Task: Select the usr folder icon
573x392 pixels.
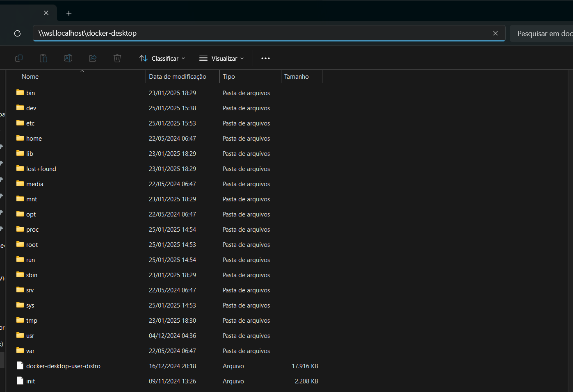Action: [x=20, y=335]
